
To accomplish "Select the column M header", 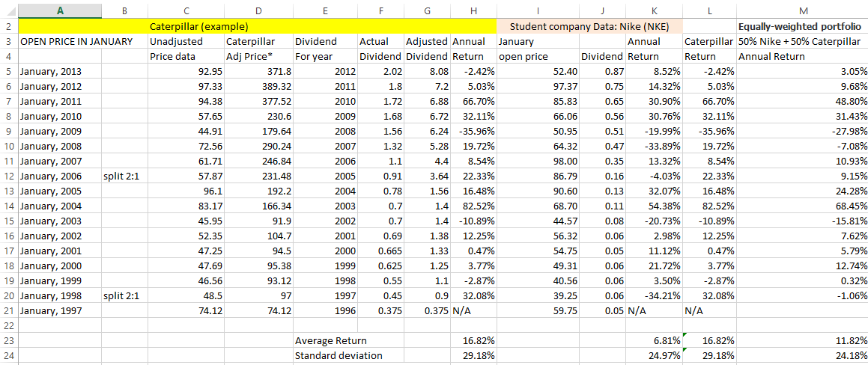I will 803,10.
